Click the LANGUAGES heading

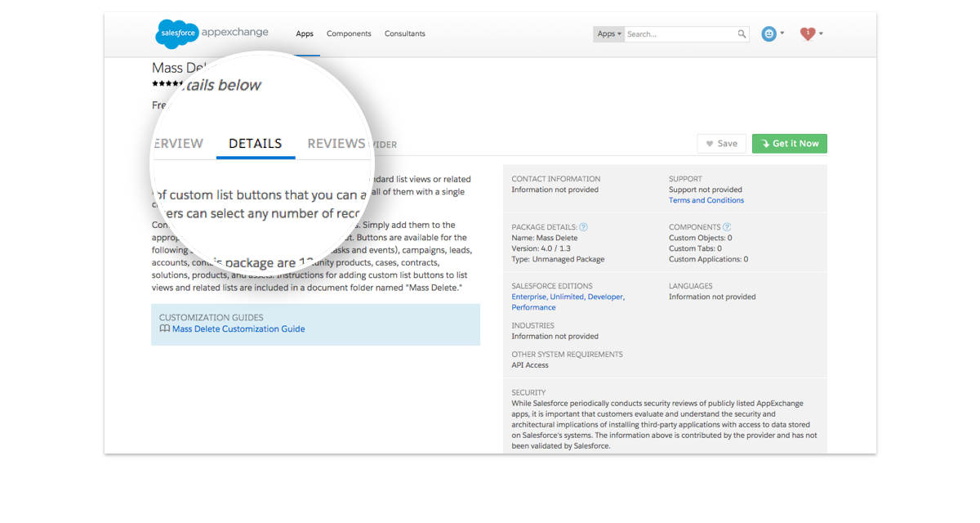point(691,286)
